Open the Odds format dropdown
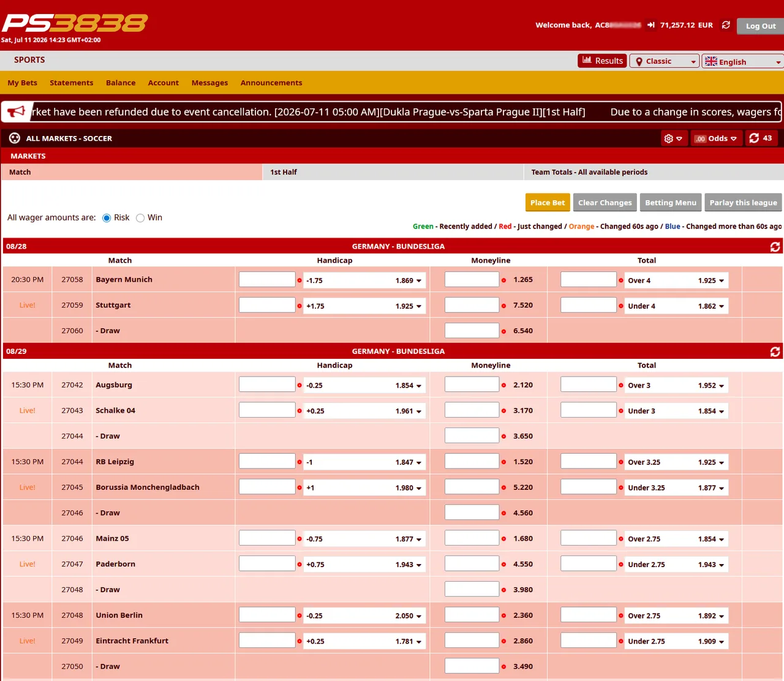784x681 pixels. pos(715,138)
